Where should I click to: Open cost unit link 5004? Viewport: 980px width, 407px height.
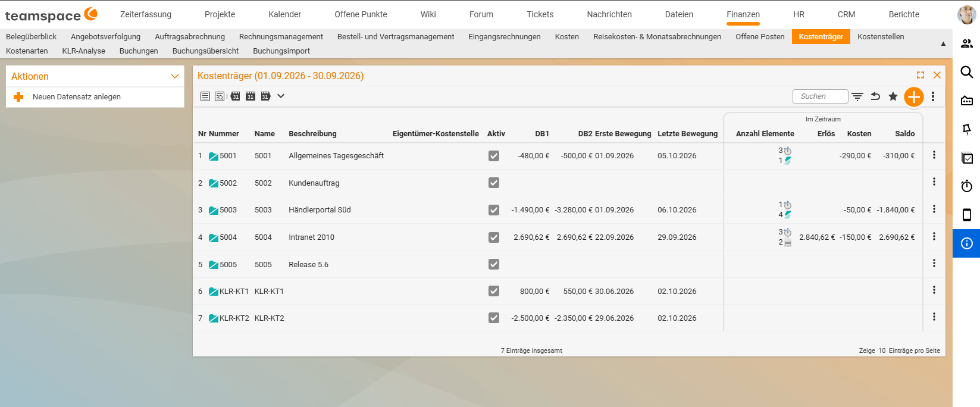coord(228,237)
